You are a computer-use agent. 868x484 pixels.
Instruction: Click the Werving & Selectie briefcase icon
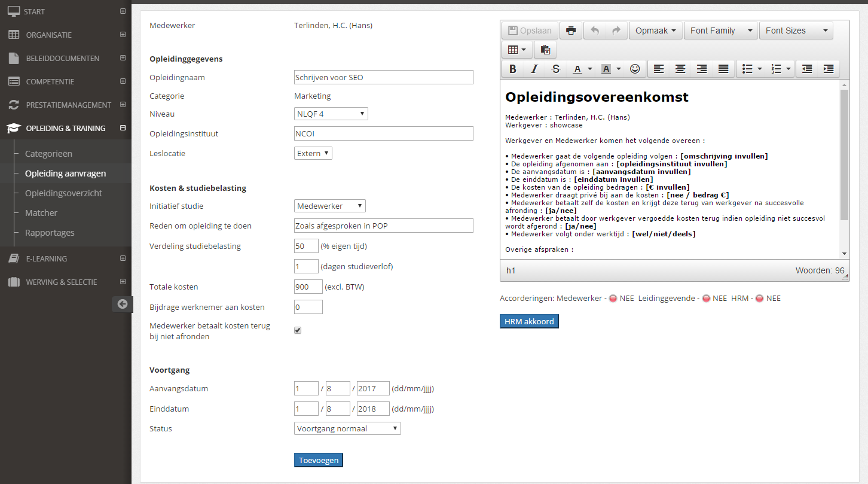(13, 282)
